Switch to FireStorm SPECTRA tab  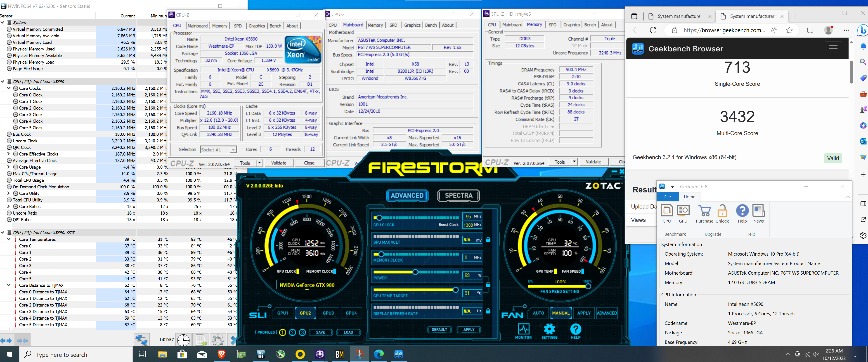point(458,195)
